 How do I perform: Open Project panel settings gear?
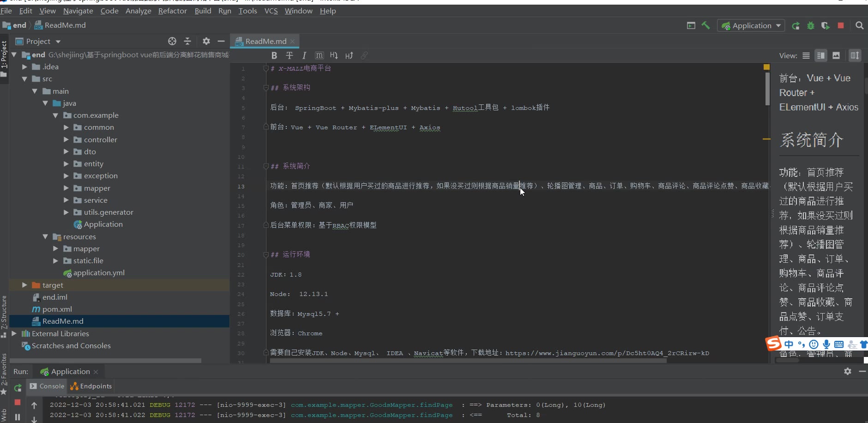pyautogui.click(x=206, y=41)
